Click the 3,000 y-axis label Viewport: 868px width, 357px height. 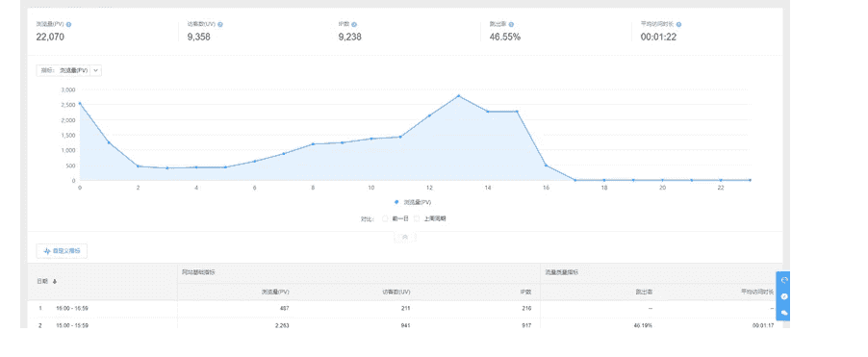click(67, 89)
